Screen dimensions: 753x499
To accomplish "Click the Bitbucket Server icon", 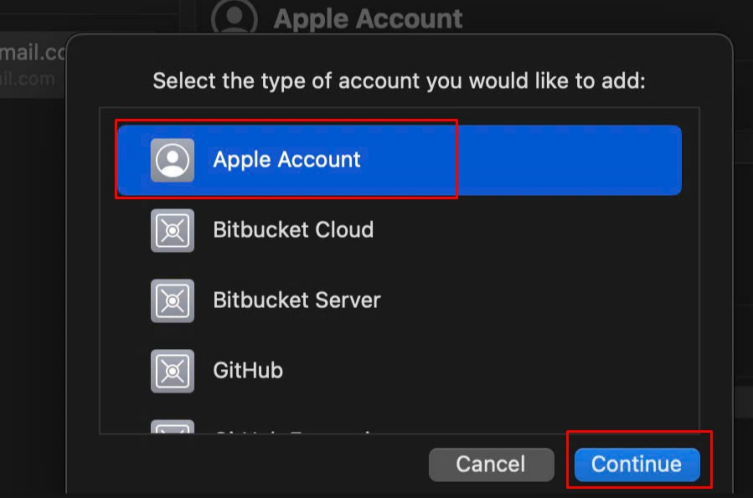I will 172,300.
